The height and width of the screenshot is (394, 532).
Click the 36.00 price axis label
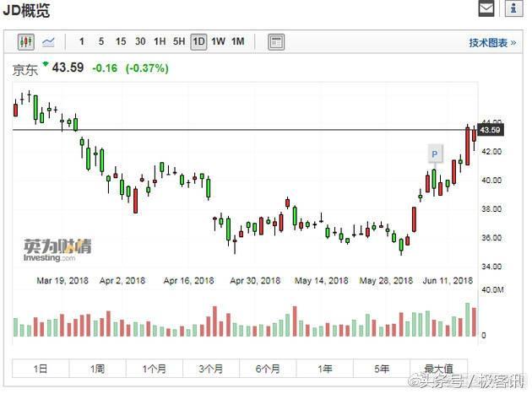pyautogui.click(x=491, y=238)
